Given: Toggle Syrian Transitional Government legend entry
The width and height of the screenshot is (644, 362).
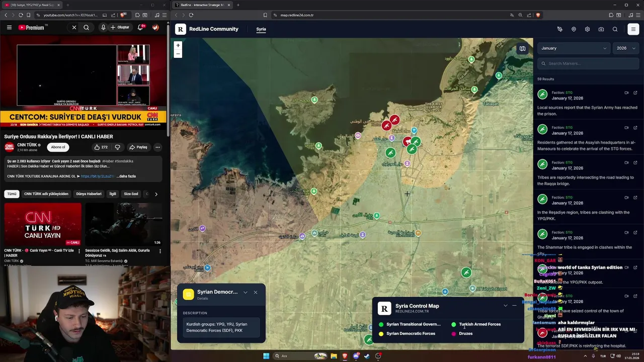Looking at the screenshot, I should 410,324.
